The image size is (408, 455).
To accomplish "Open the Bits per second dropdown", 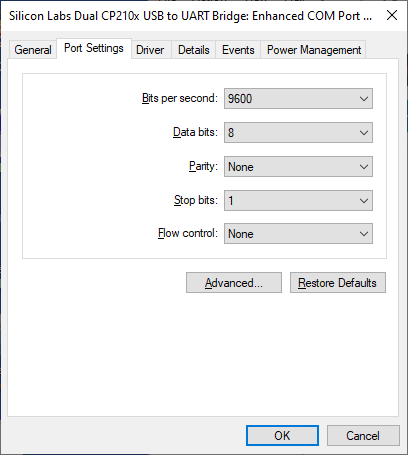I will pos(298,99).
